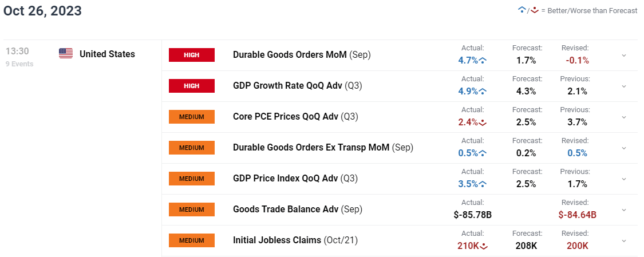Open the Initial Jobless Claims event
644x257 pixels.
[277, 240]
